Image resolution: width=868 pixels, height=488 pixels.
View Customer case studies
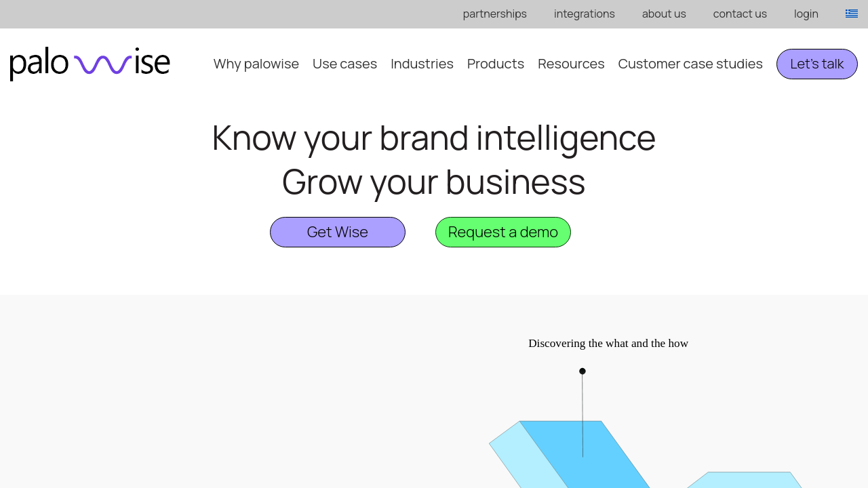coord(690,64)
